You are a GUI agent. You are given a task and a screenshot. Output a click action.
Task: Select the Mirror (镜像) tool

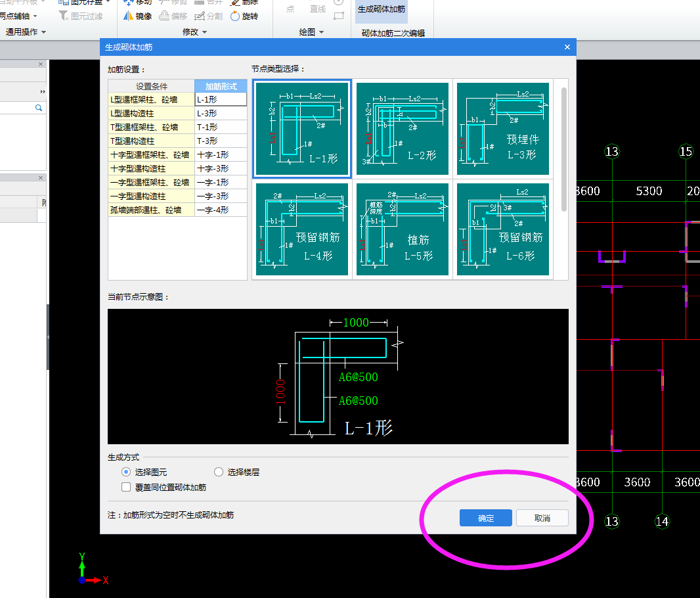tap(137, 16)
